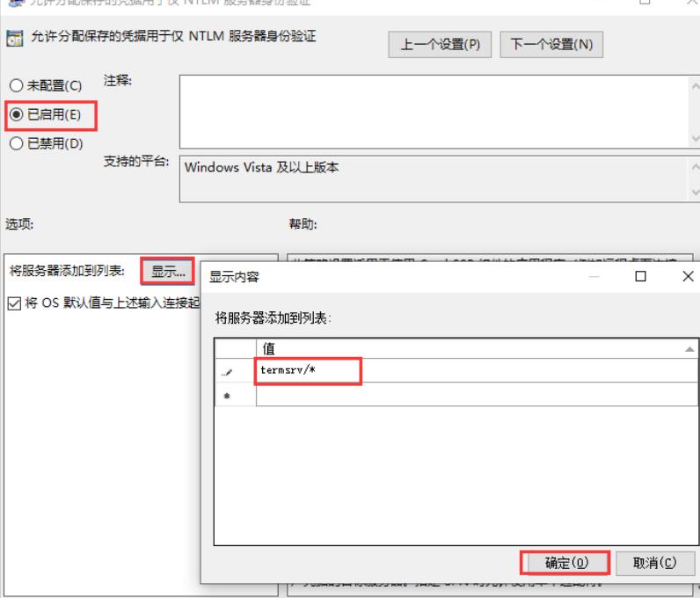700x598 pixels.
Task: Open the server list with 显示... button
Action: point(168,271)
